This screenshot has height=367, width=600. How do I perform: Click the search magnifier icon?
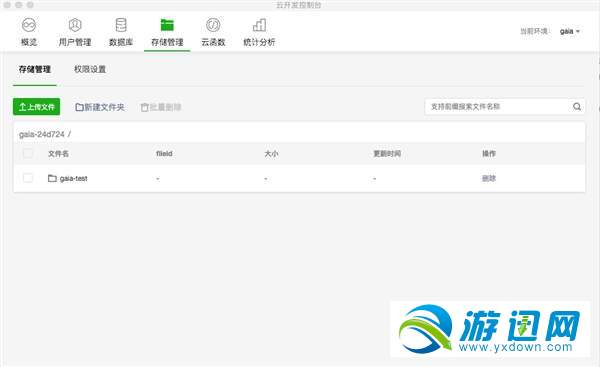[x=577, y=107]
